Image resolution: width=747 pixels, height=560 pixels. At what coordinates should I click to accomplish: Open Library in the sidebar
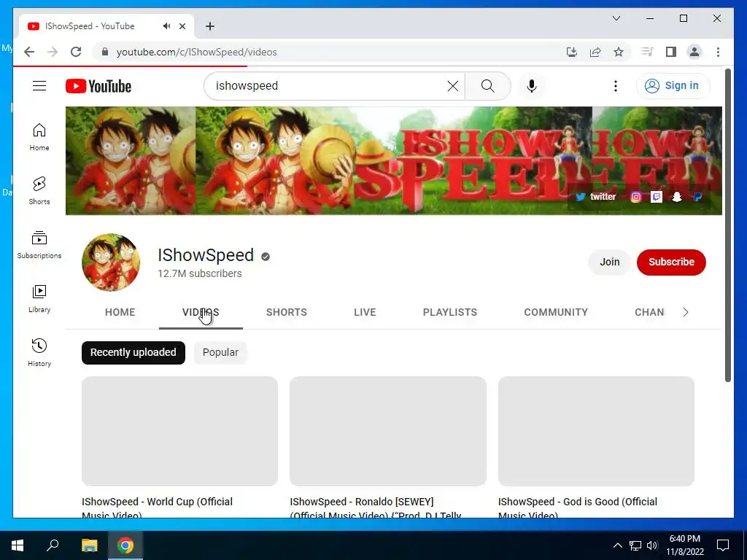click(x=39, y=298)
